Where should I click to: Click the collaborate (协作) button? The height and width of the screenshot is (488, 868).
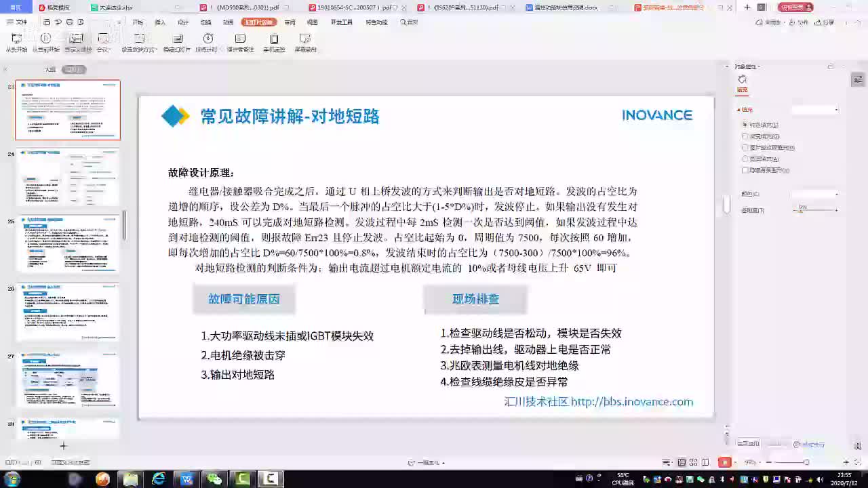(798, 22)
